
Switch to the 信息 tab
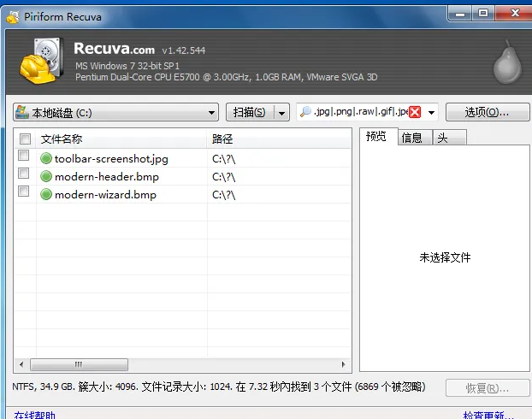[x=411, y=138]
